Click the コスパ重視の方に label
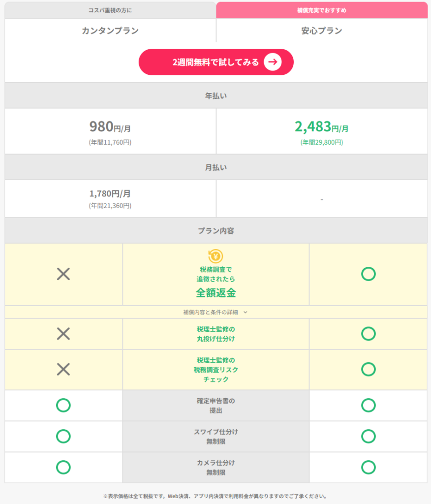The height and width of the screenshot is (504, 431). point(110,10)
